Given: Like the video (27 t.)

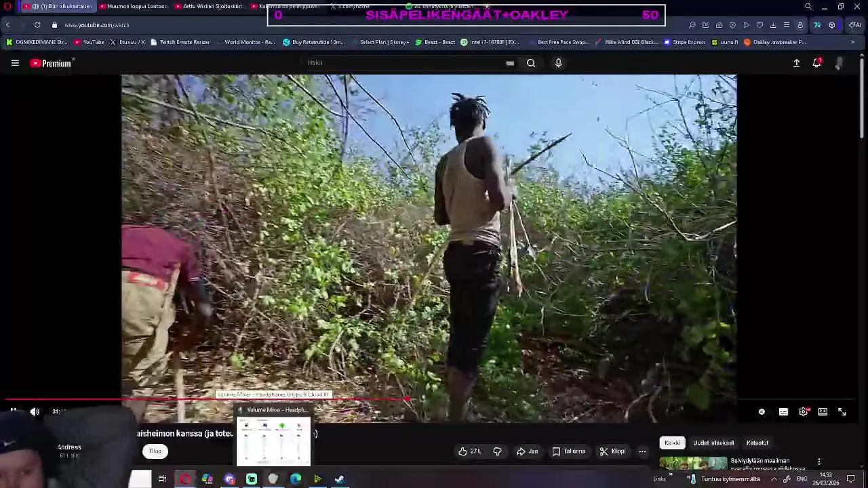Looking at the screenshot, I should click(x=469, y=451).
